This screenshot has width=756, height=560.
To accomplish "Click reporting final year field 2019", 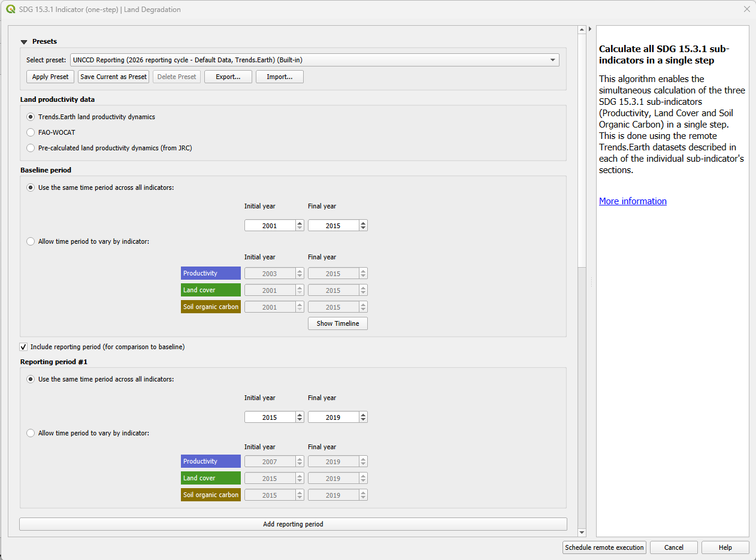I will coord(333,417).
